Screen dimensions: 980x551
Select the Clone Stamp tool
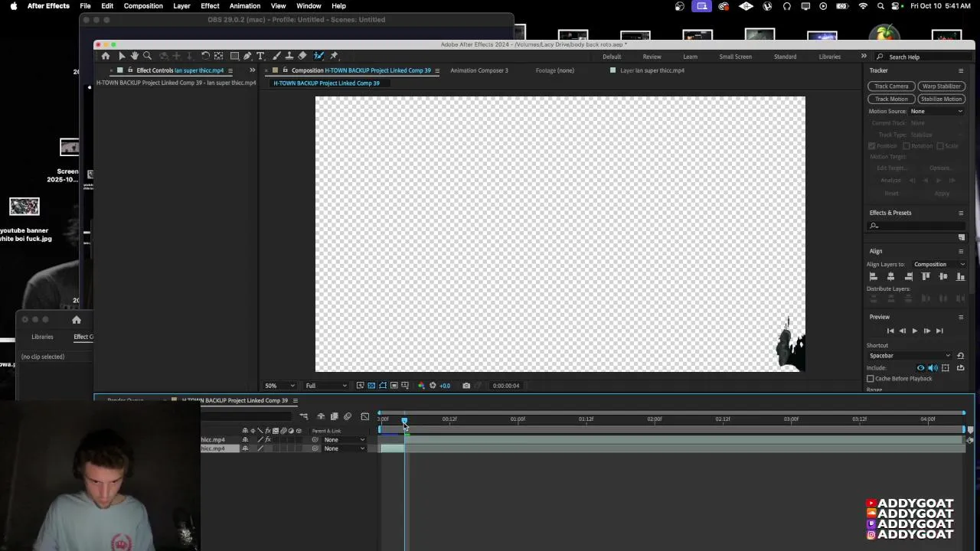click(289, 56)
